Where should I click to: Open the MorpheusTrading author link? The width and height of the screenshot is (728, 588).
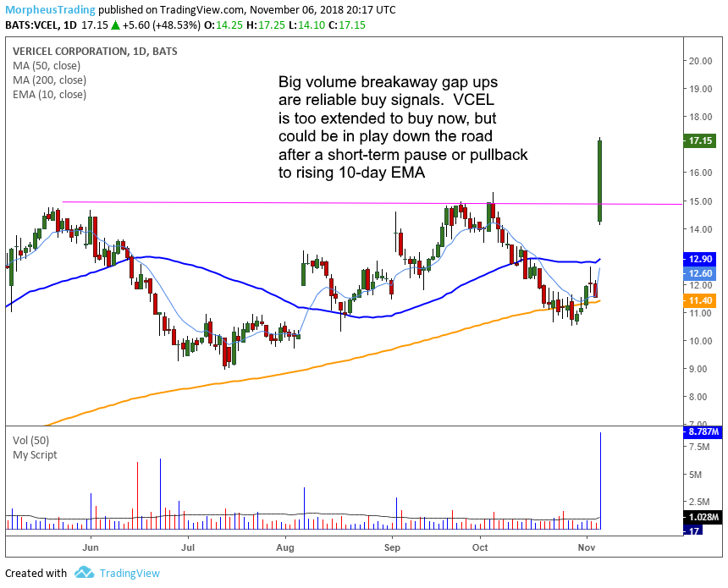pos(50,9)
